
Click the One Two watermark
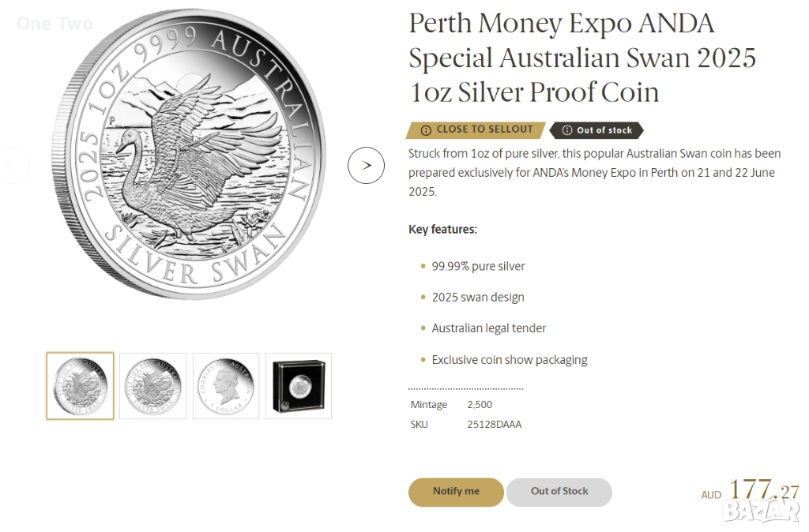(x=54, y=24)
